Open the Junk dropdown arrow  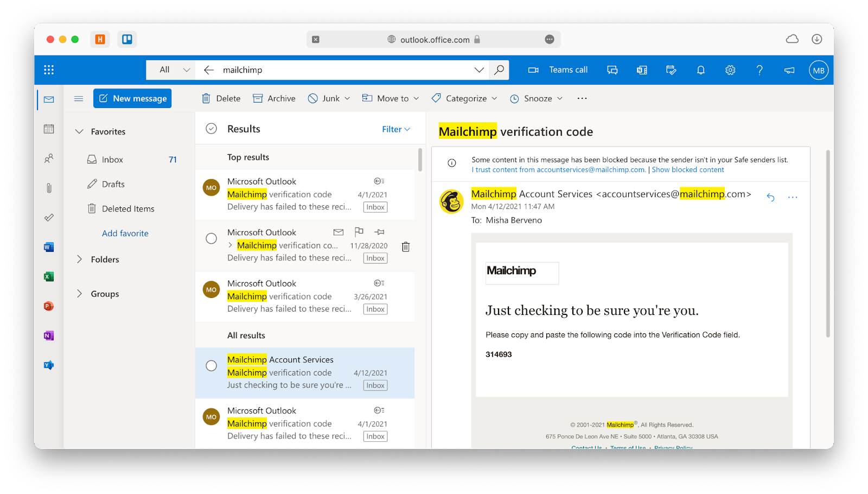(x=347, y=98)
